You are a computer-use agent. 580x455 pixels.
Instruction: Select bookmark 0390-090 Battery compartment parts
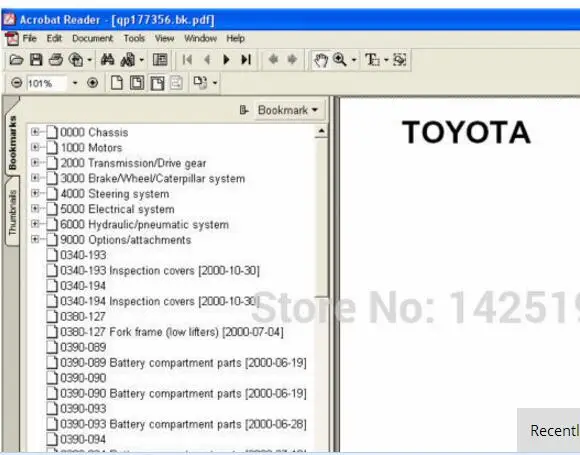(x=183, y=394)
